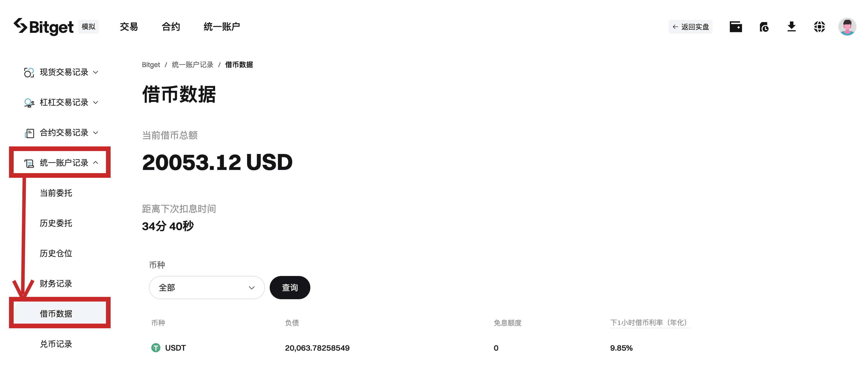868x373 pixels.
Task: Click the download icon in header
Action: (x=792, y=27)
